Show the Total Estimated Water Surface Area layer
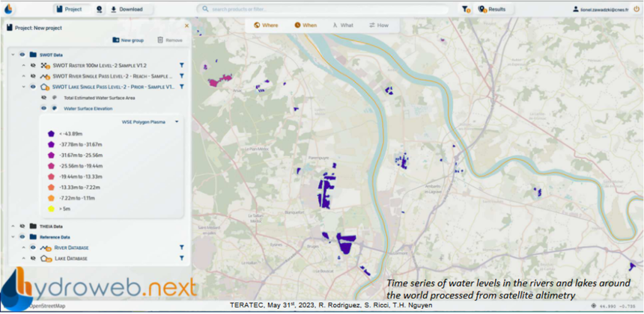Viewport: 644px width, 314px height. 44,98
